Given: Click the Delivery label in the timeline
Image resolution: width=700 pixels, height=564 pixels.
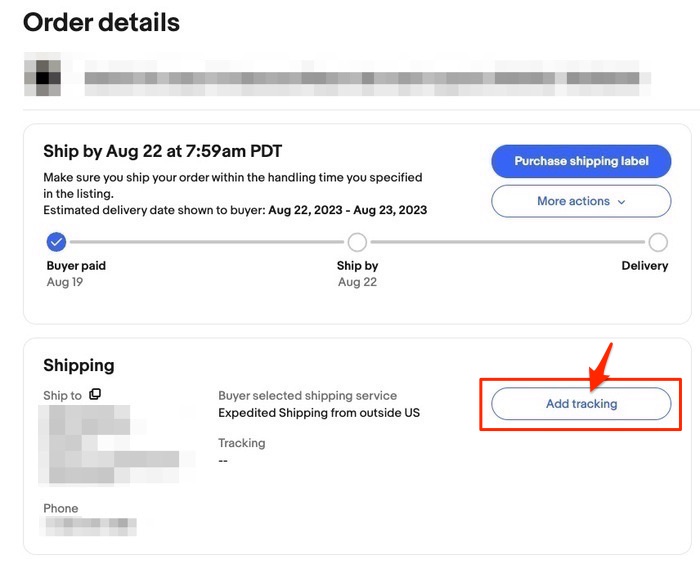Looking at the screenshot, I should (644, 266).
